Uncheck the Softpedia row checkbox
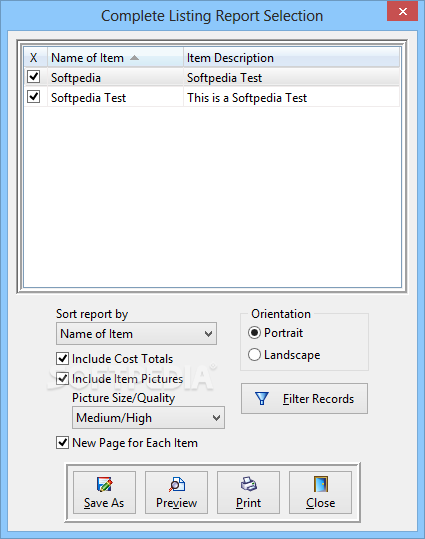This screenshot has width=425, height=539. click(34, 76)
